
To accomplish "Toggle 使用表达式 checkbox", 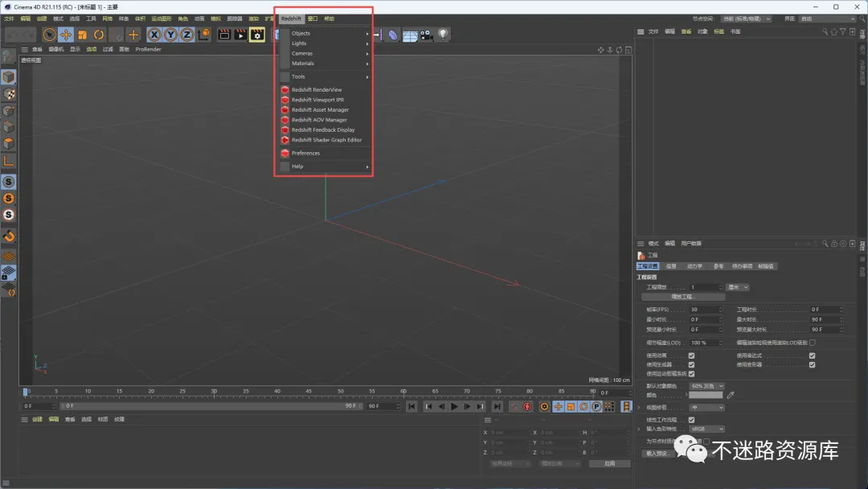I will pos(812,355).
